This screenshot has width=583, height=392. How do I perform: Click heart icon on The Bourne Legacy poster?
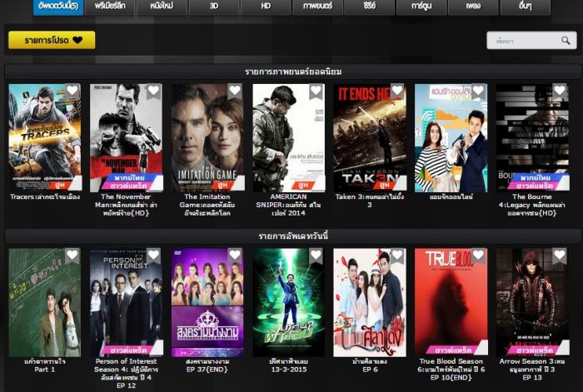coord(560,90)
